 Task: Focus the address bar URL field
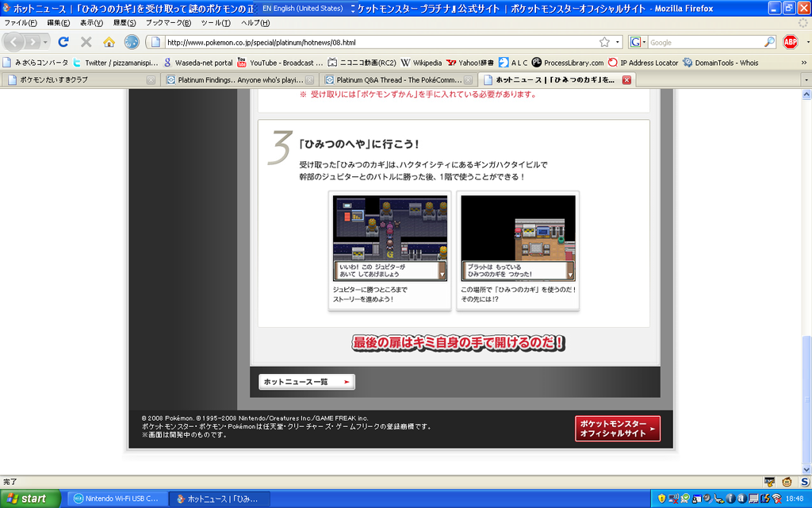(x=381, y=43)
